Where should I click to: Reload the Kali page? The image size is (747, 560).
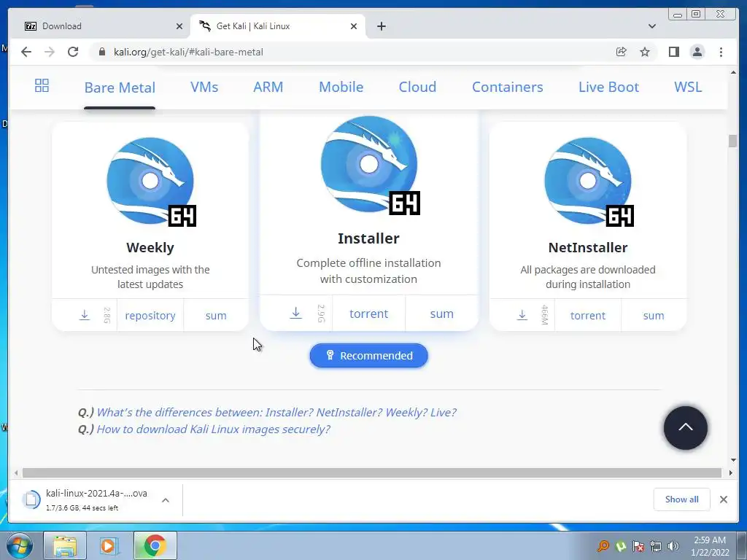(73, 52)
